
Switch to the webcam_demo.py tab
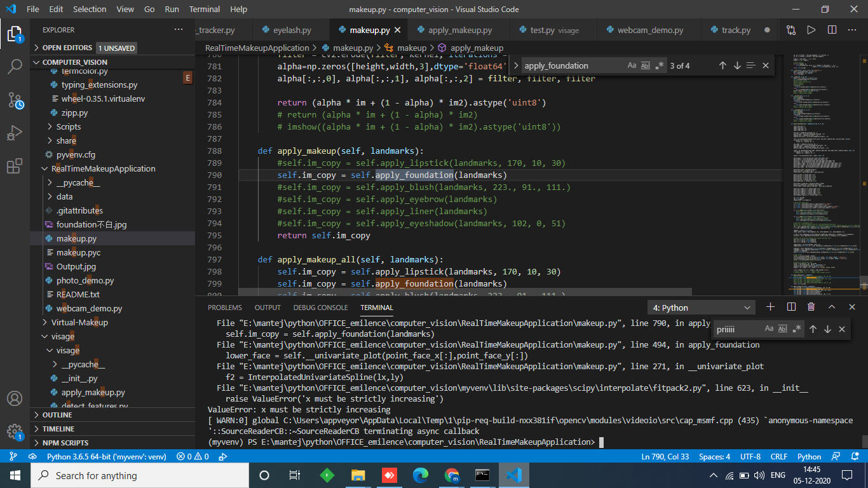point(650,30)
